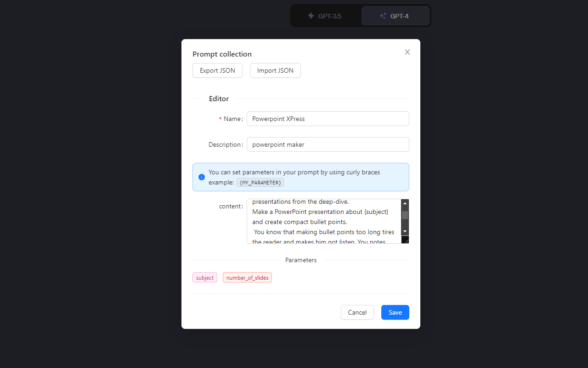The image size is (588, 368).
Task: Click the scrollbar up arrow in content box
Action: pos(405,203)
